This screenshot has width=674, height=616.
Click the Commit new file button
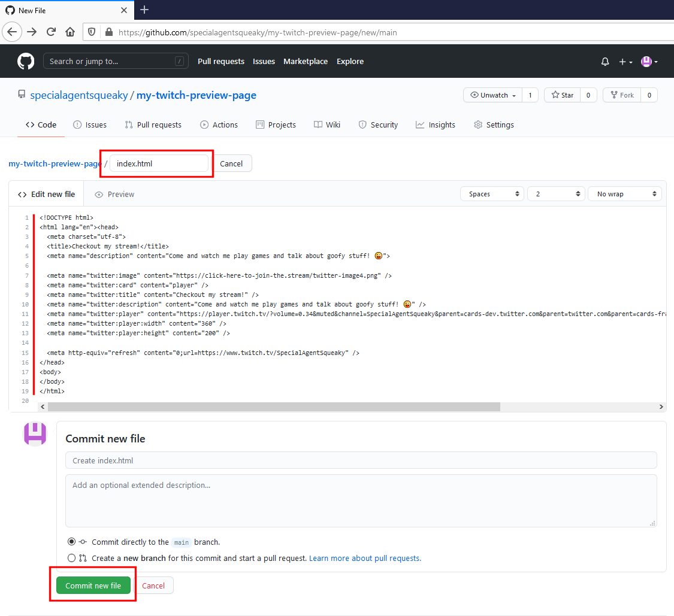93,585
